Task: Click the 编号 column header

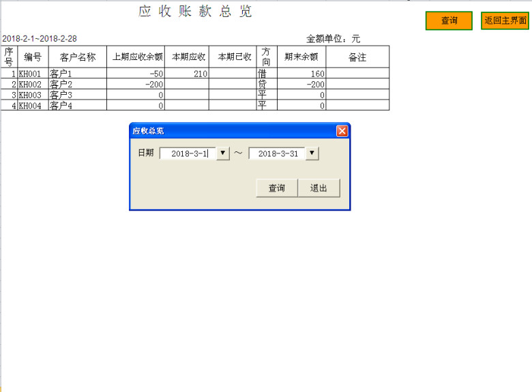Action: pos(33,57)
